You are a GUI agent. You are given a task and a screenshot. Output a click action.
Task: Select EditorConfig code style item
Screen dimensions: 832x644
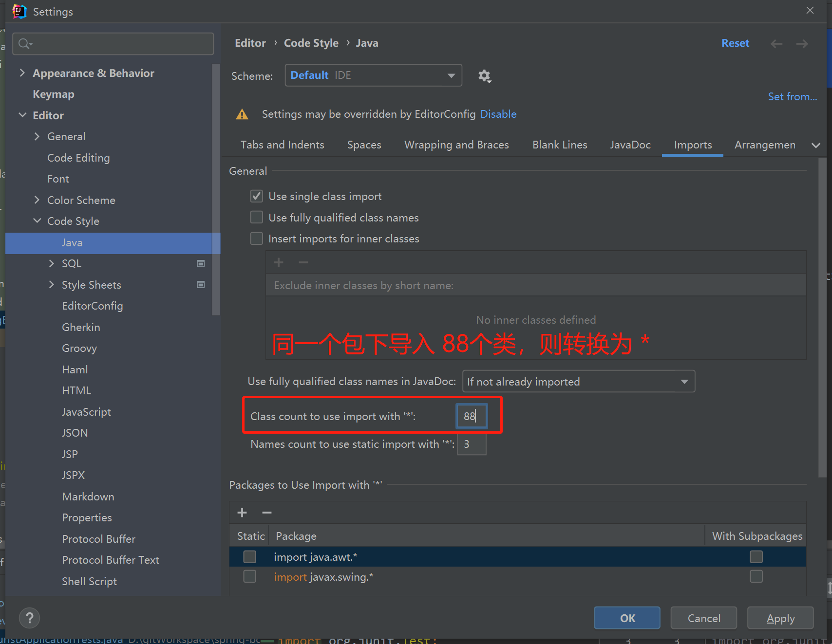click(92, 306)
